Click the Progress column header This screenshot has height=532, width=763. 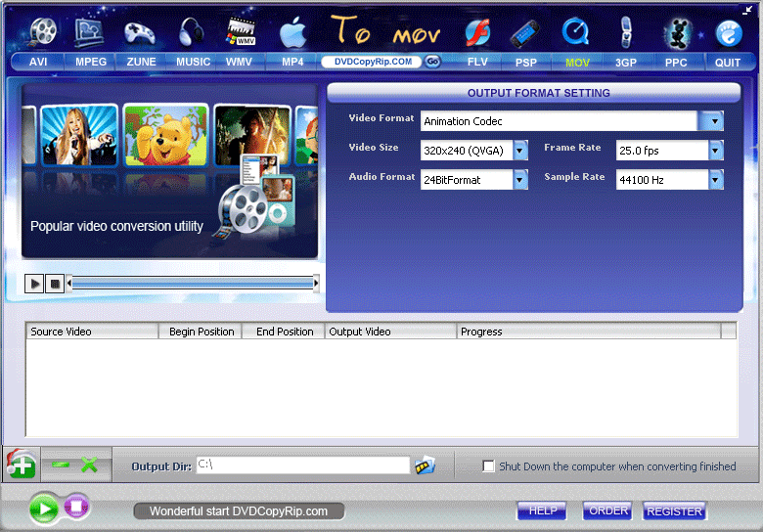tap(589, 332)
